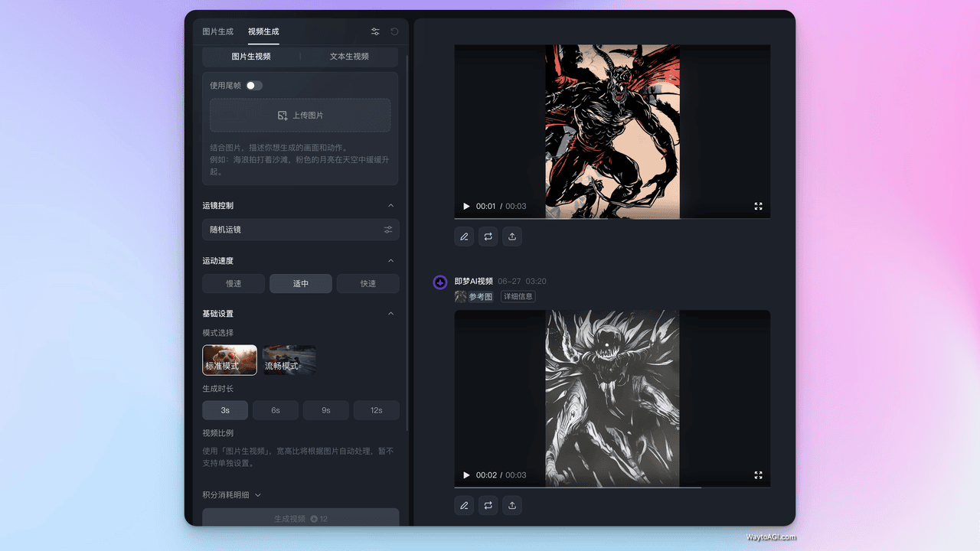Screen dimensions: 980x551
Task: Click the 00:01 / 00:03 time display
Action: click(501, 207)
